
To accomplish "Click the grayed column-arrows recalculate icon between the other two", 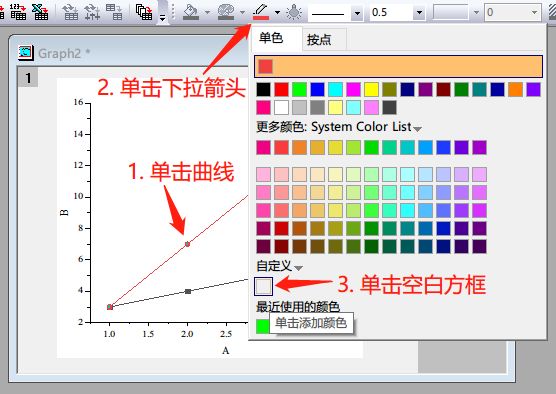I will click(x=92, y=11).
